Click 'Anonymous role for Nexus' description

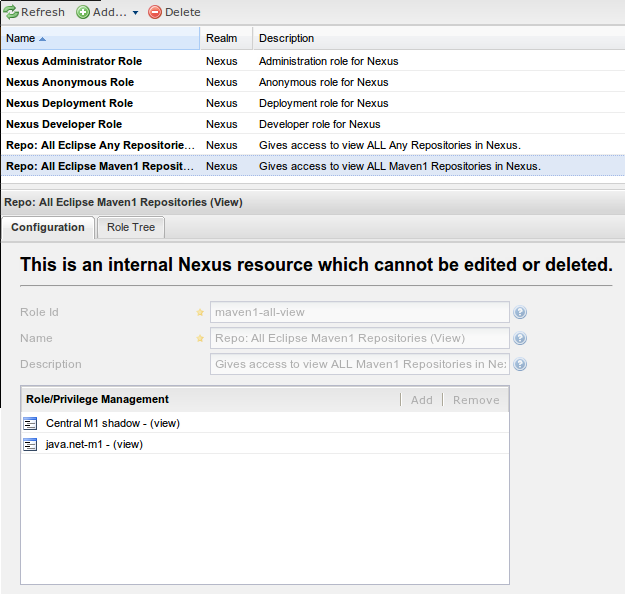coord(323,82)
